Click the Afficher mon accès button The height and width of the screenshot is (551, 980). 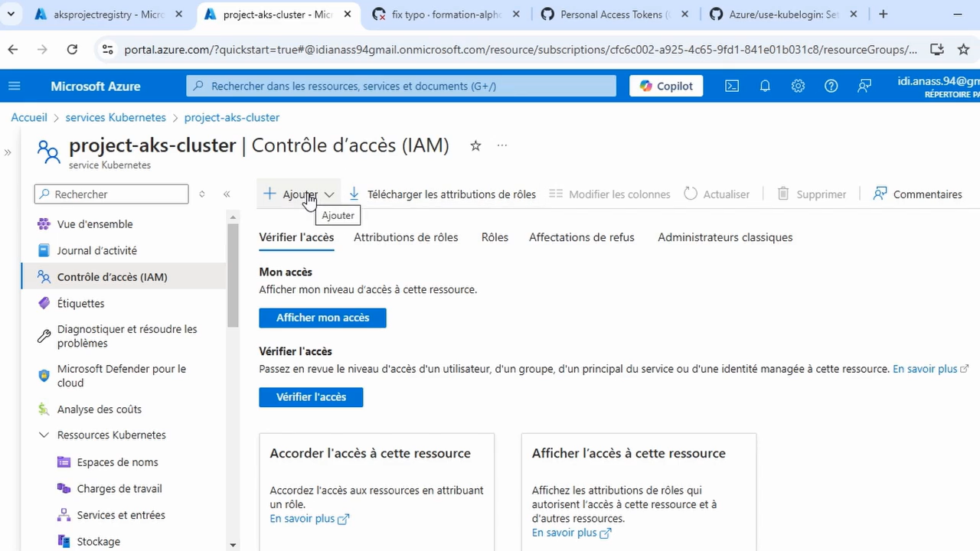[322, 317]
